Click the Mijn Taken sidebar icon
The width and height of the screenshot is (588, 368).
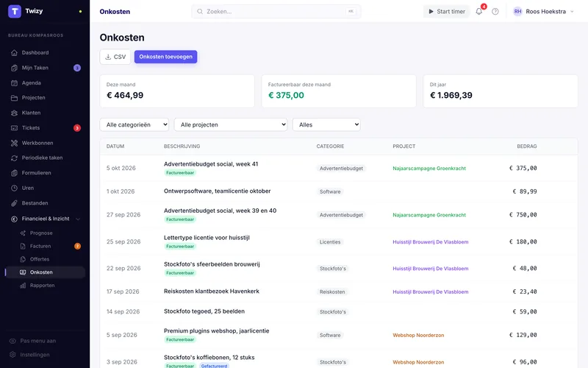click(x=14, y=68)
